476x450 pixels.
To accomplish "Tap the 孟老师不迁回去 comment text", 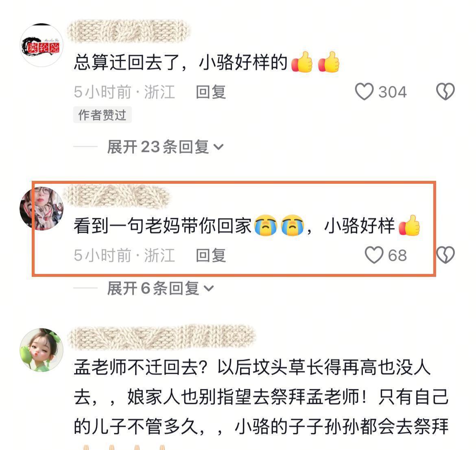I will (261, 397).
